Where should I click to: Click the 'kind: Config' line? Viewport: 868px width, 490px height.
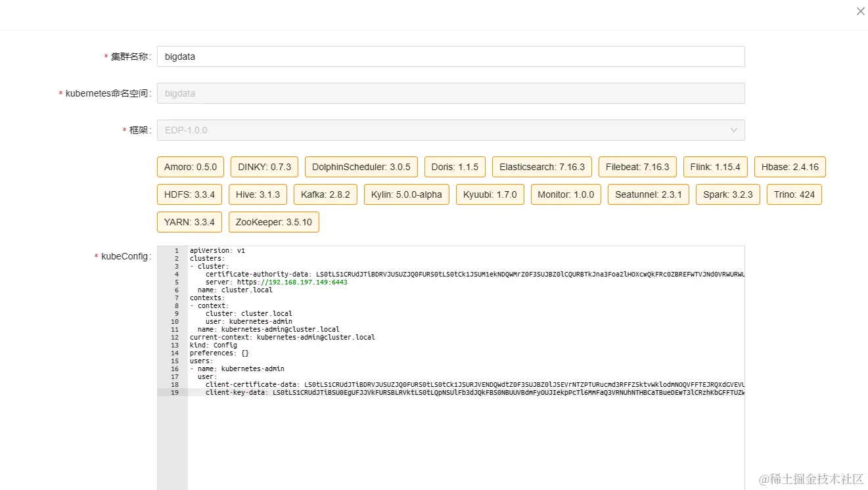(x=214, y=345)
